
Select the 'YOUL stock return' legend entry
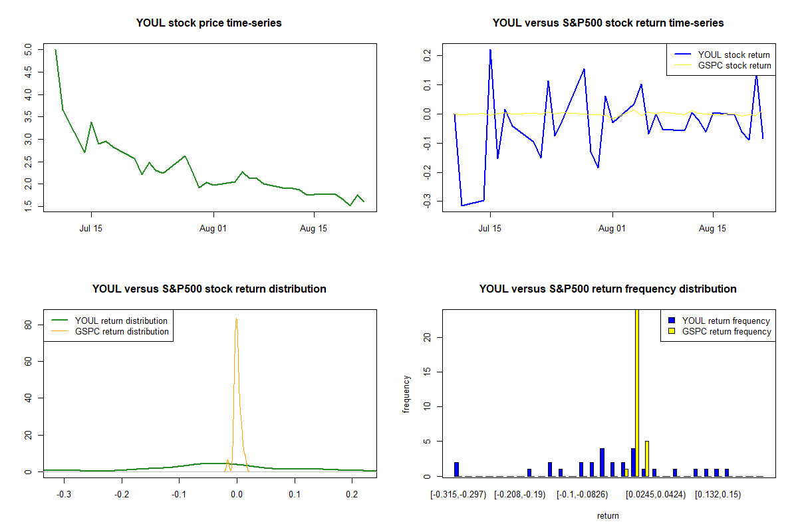[x=733, y=55]
